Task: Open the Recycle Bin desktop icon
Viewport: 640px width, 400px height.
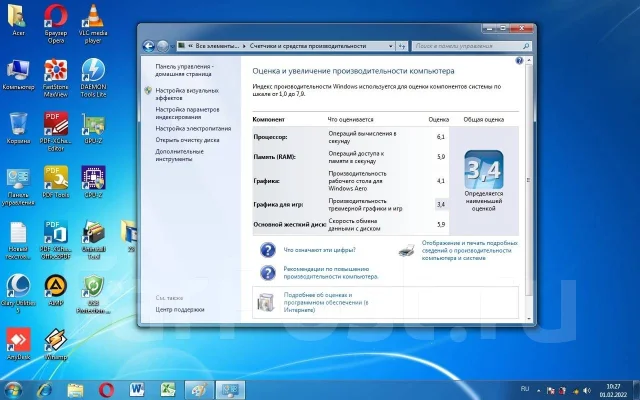Action: pyautogui.click(x=18, y=129)
